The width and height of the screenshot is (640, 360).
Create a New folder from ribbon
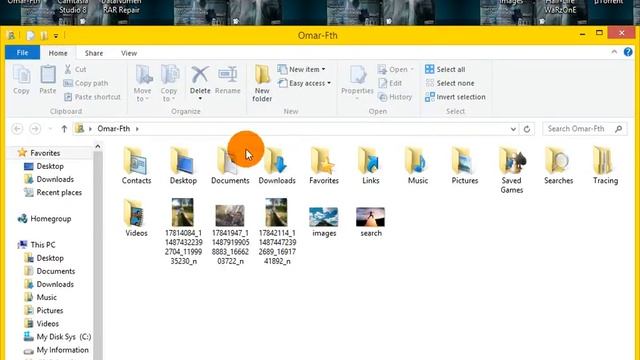click(262, 83)
